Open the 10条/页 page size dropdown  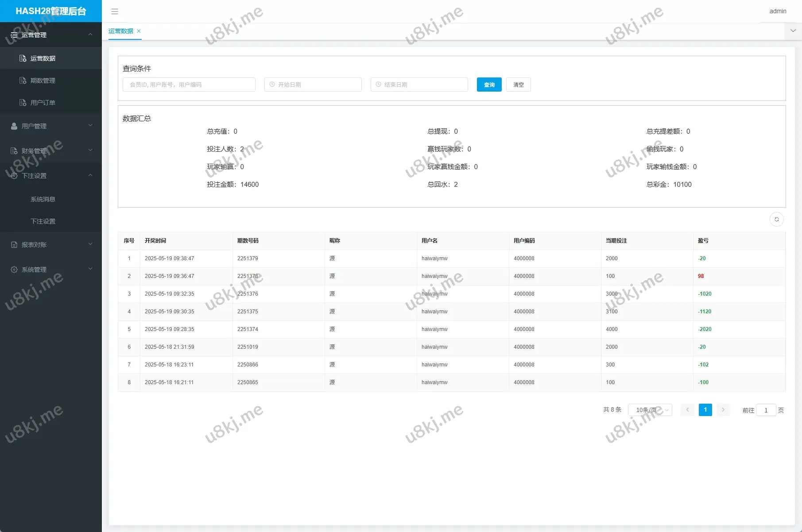point(650,410)
